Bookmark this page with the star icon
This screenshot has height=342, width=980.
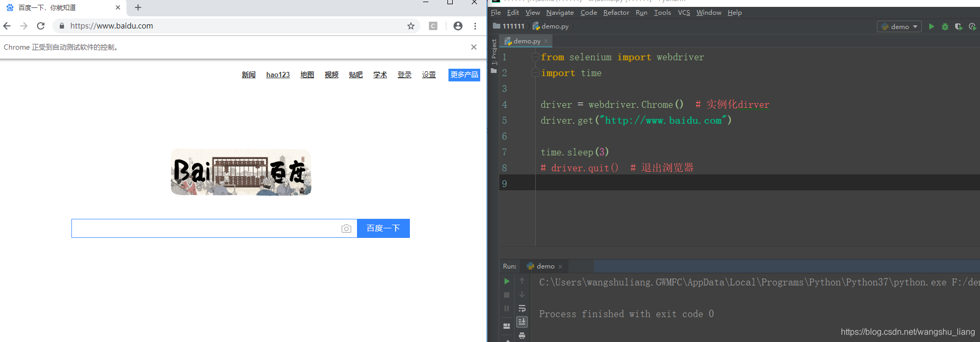[x=411, y=26]
